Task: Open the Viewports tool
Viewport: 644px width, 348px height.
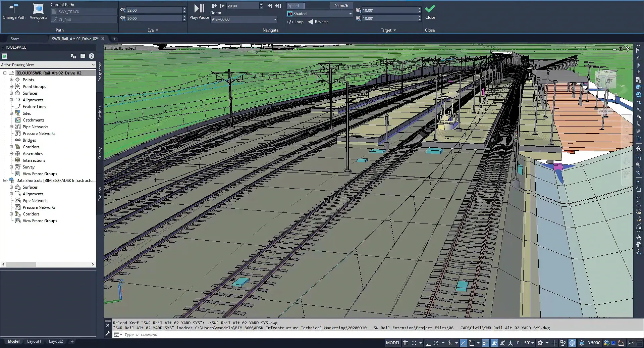Action: tap(38, 9)
